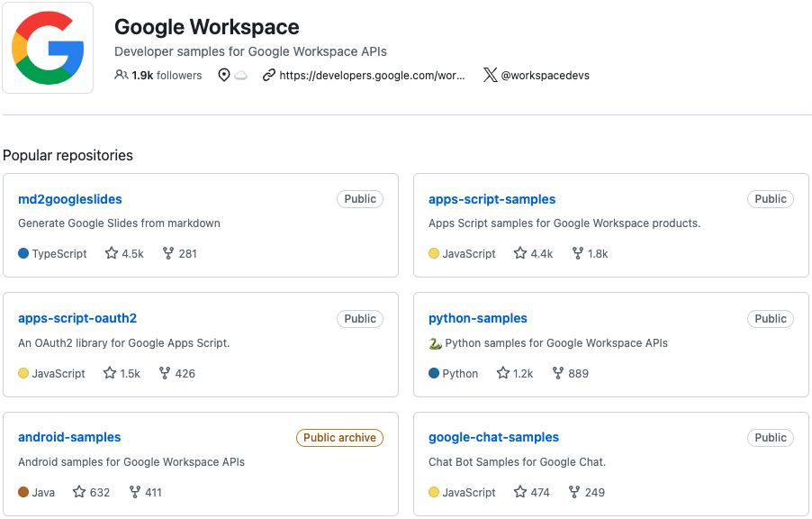Click 'Generate Google Slides from markdown' description

(119, 223)
